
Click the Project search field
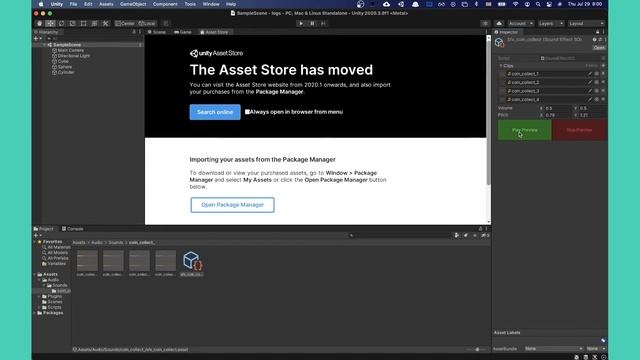(400, 236)
